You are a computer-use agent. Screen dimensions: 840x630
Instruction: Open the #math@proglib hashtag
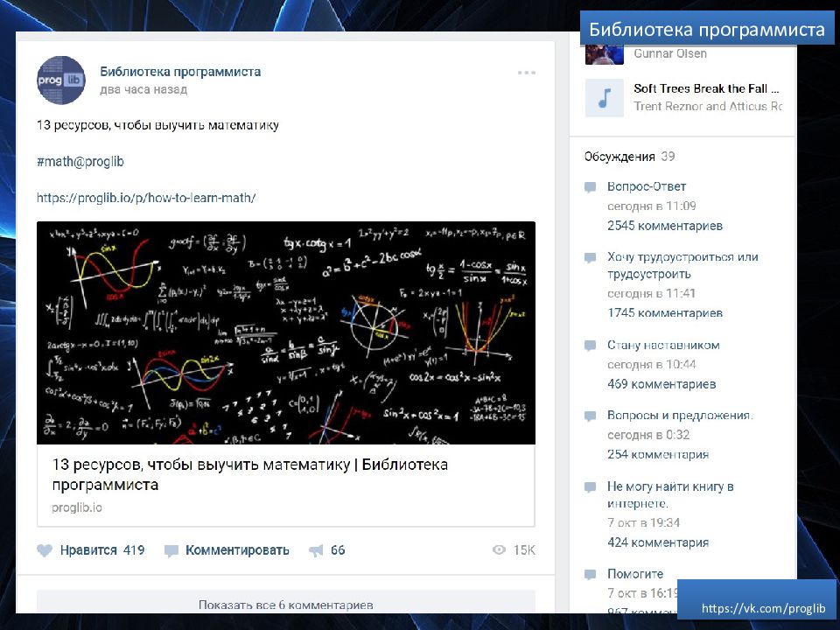(x=80, y=161)
